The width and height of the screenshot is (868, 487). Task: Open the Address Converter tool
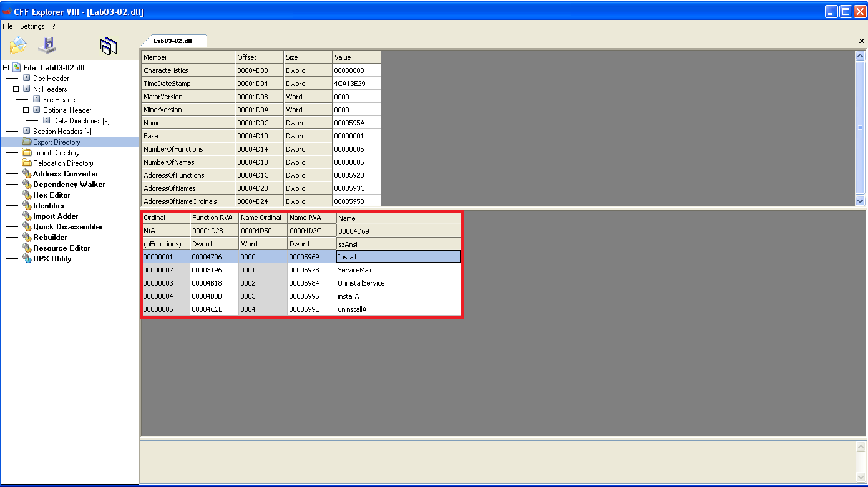[65, 174]
